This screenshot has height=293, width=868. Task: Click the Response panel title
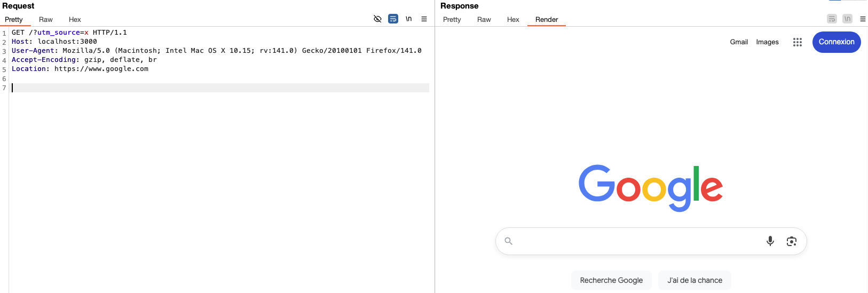[459, 6]
